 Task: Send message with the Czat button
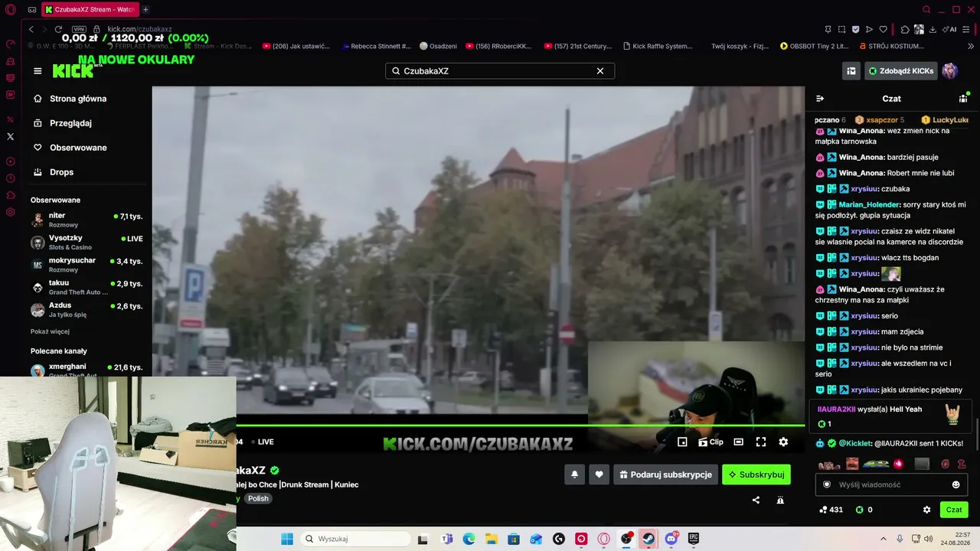point(954,510)
